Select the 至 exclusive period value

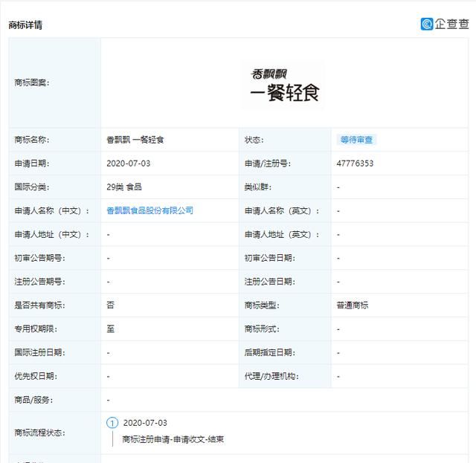[x=111, y=328]
